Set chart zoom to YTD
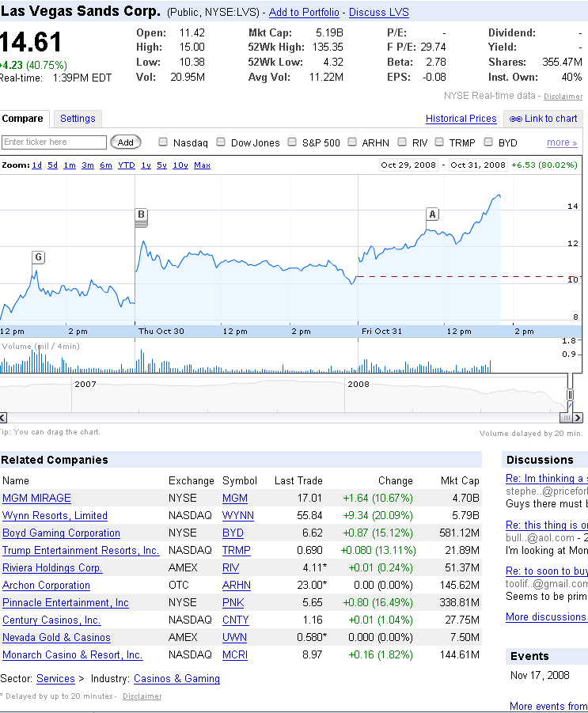The image size is (588, 713). click(127, 165)
